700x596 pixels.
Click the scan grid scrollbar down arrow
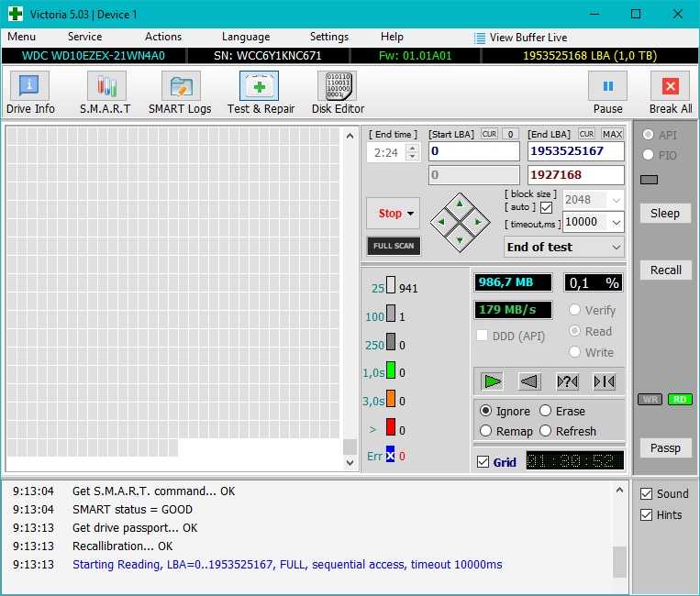click(x=350, y=463)
